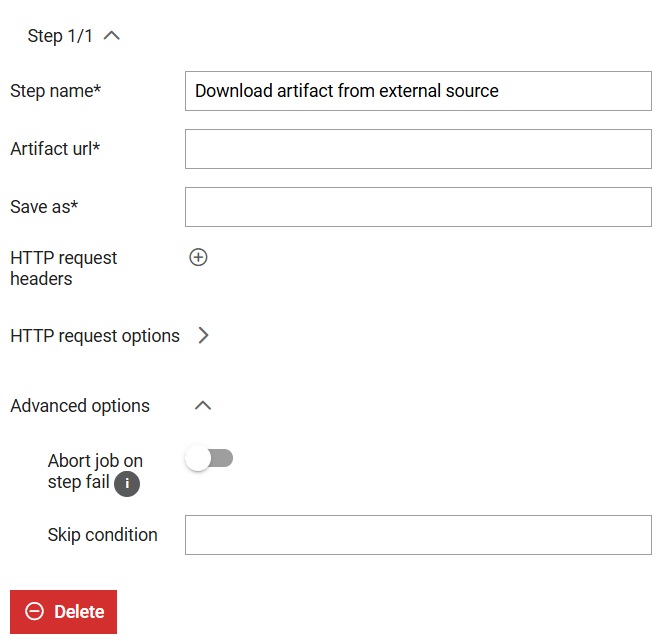Click the 'Save as*' label
The height and width of the screenshot is (641, 661).
coord(44,207)
